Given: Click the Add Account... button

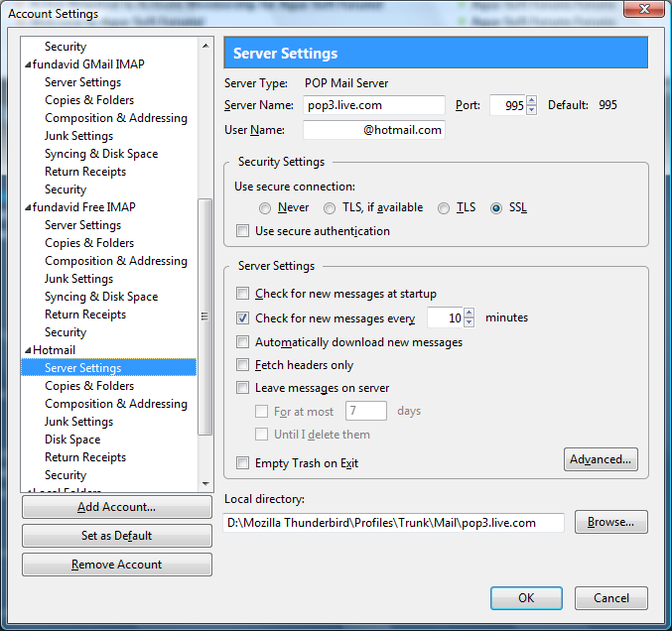Looking at the screenshot, I should [x=116, y=507].
